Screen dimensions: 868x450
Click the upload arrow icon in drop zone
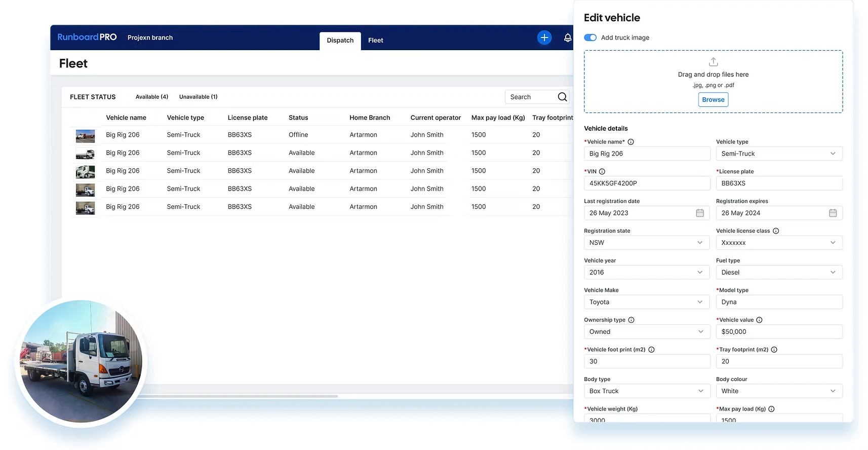coord(713,62)
